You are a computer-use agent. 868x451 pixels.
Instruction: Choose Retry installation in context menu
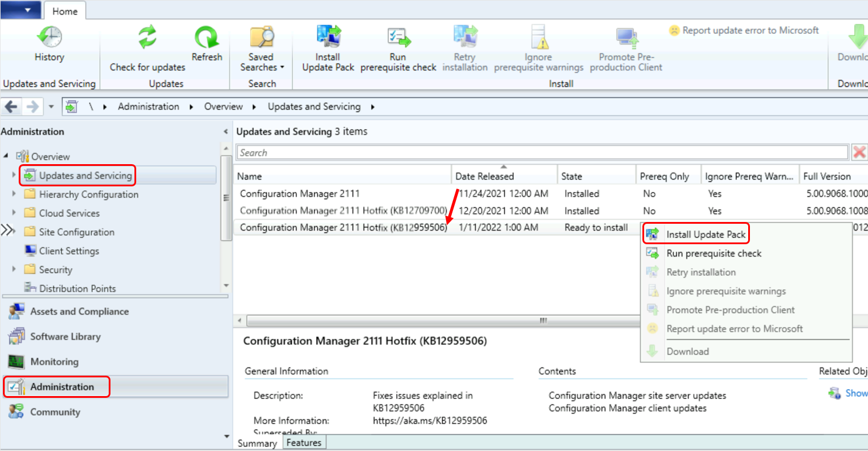tap(701, 272)
